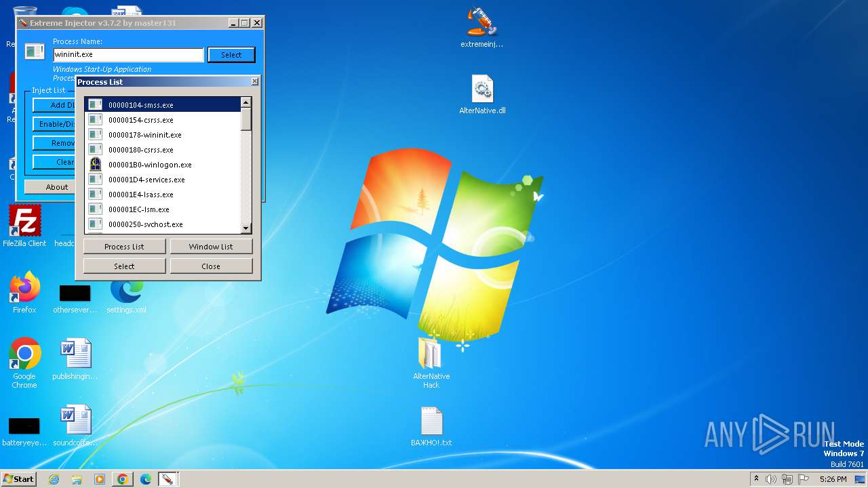Open the soundcoffer Word document
868x488 pixels.
point(75,426)
